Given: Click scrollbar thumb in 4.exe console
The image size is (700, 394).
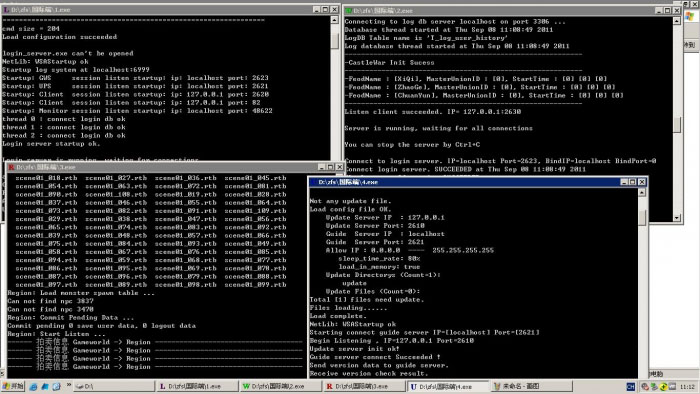Looking at the screenshot, I should pyautogui.click(x=642, y=217).
